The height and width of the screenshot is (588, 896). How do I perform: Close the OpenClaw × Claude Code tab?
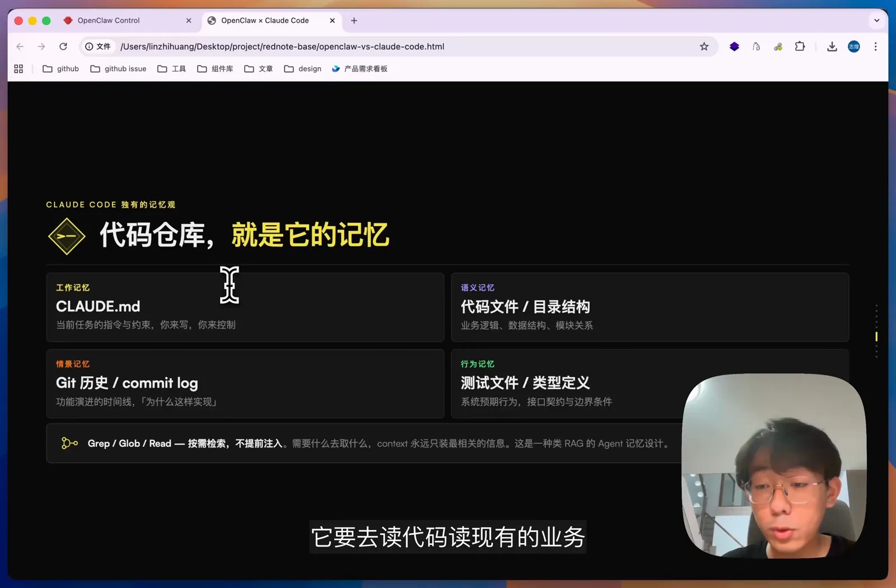pyautogui.click(x=332, y=21)
